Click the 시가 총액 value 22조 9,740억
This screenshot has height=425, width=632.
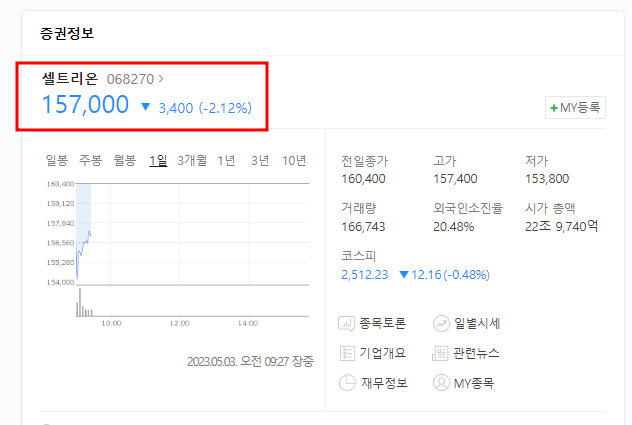coord(561,227)
